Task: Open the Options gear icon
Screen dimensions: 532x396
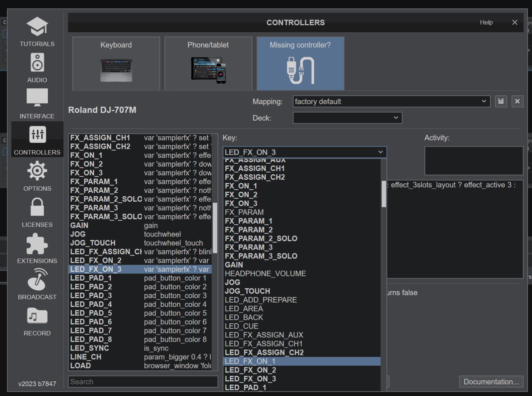Action: point(37,170)
